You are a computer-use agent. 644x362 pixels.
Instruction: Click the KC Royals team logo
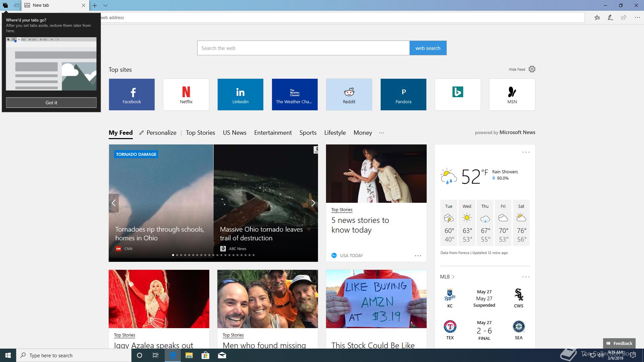pyautogui.click(x=450, y=295)
